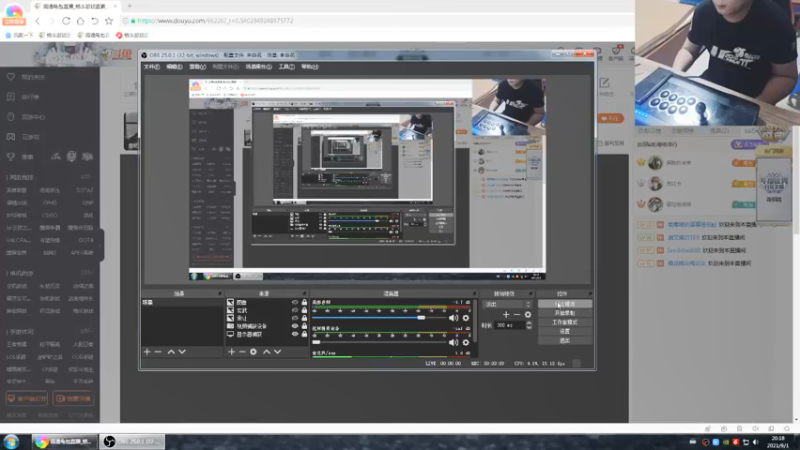Open gear settings for the video capture device audio
This screenshot has width=800, height=450.
coord(466,342)
